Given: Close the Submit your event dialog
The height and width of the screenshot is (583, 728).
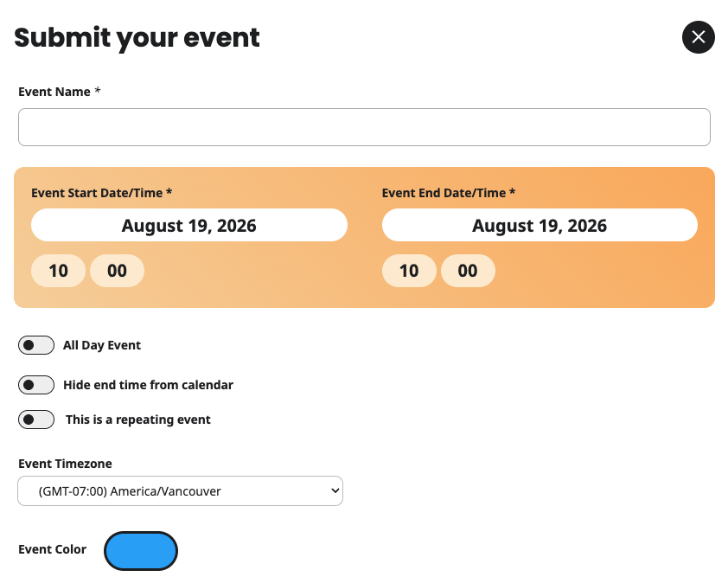Looking at the screenshot, I should 698,37.
